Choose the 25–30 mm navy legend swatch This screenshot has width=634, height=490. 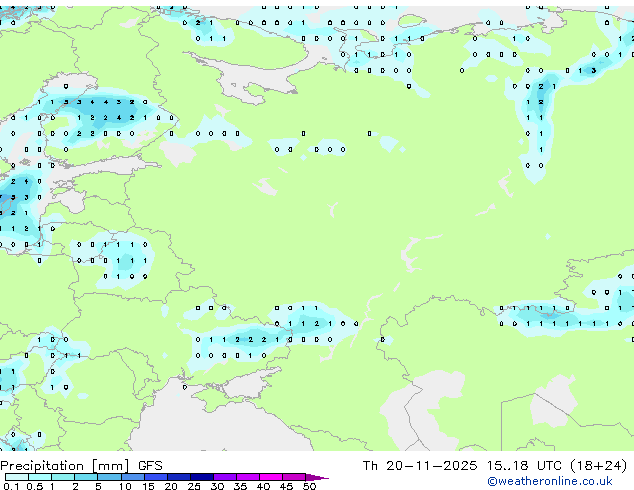(202, 477)
